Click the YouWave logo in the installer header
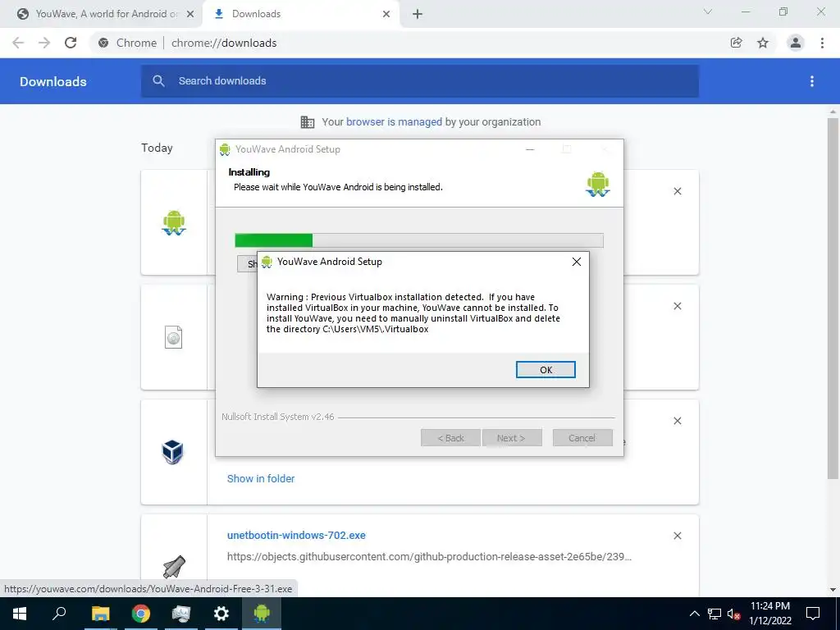This screenshot has height=630, width=840. click(x=598, y=185)
